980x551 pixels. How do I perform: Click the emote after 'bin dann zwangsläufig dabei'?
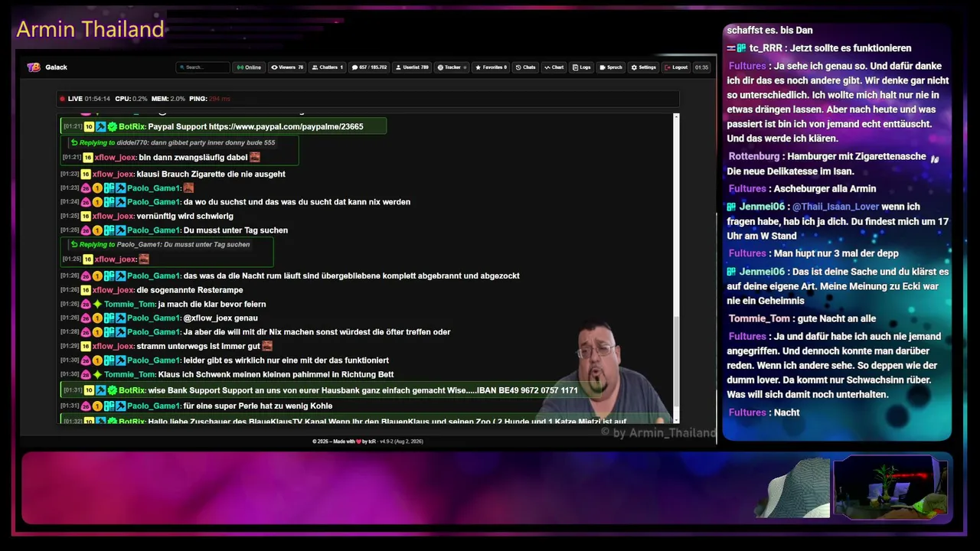(255, 157)
